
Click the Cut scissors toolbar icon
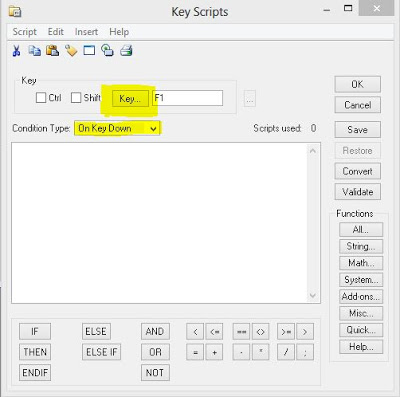pyautogui.click(x=16, y=51)
